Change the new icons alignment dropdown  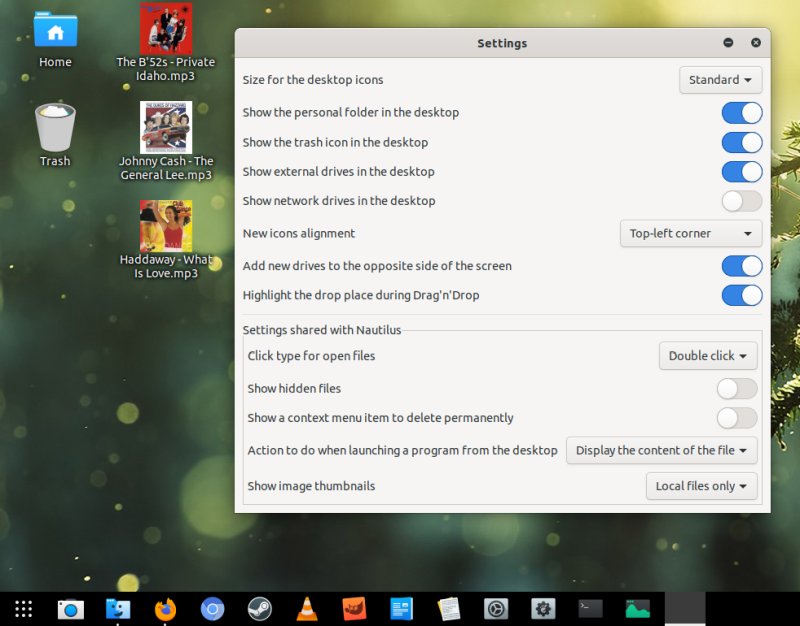coord(690,233)
